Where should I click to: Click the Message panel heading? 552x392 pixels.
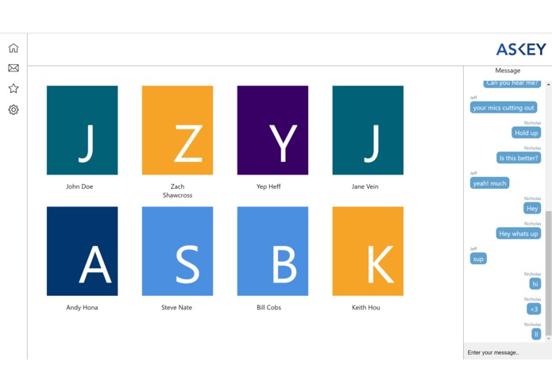point(508,71)
